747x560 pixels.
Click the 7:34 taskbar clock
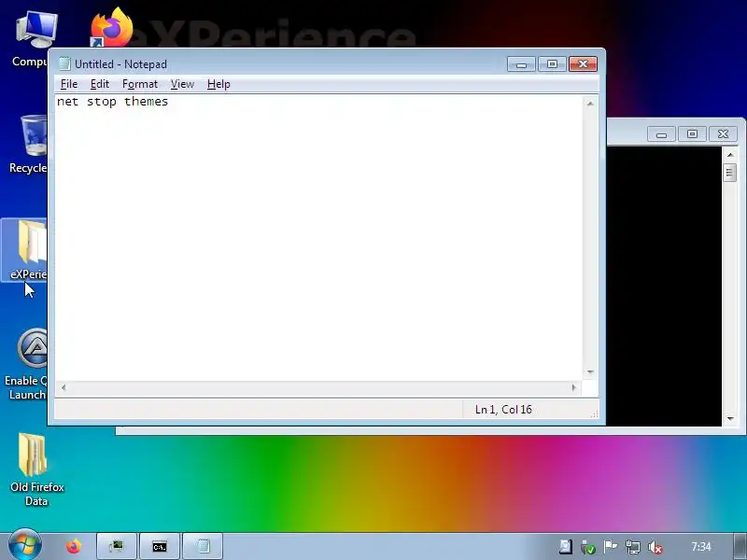pyautogui.click(x=701, y=547)
